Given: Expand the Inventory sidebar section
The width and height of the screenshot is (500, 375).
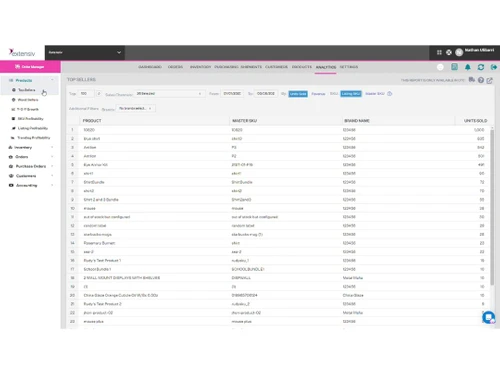Looking at the screenshot, I should (30, 147).
